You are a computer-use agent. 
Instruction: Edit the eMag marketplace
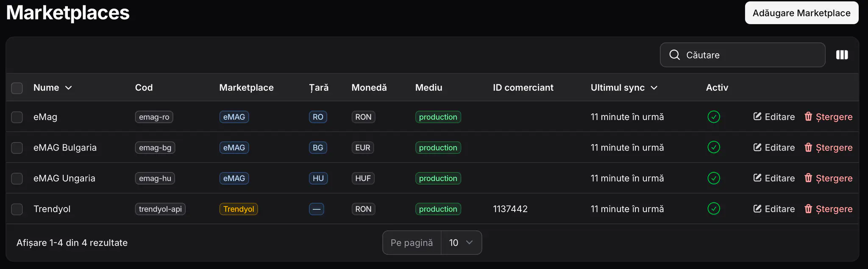[774, 117]
